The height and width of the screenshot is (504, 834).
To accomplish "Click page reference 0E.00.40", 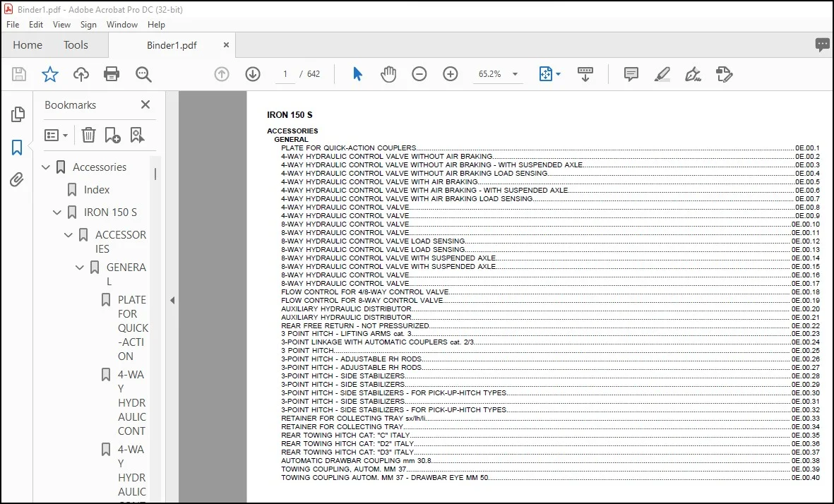I will point(805,477).
